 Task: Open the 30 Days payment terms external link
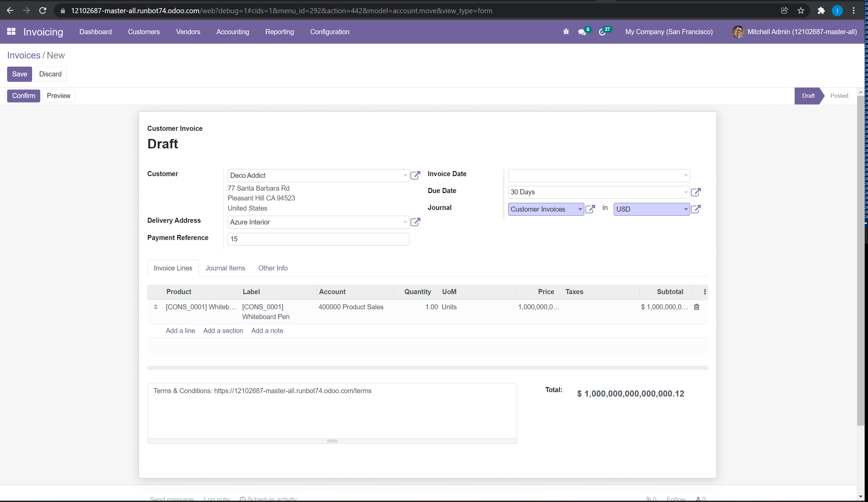pyautogui.click(x=696, y=192)
